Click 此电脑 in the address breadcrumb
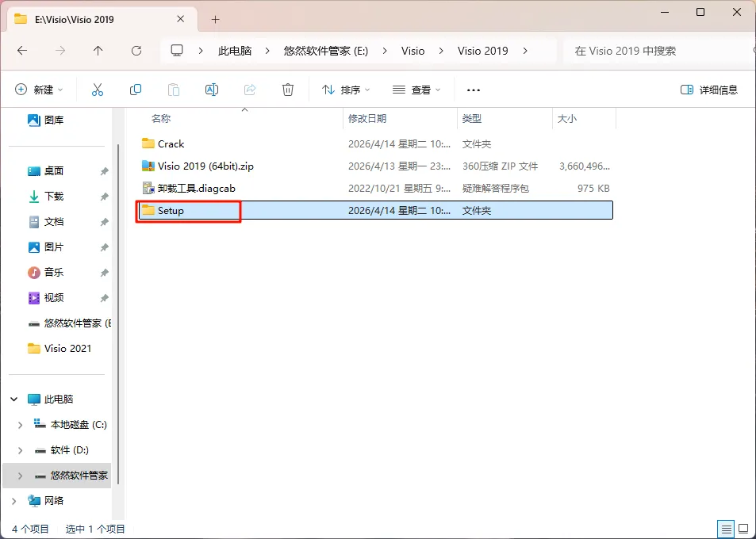 [x=235, y=51]
